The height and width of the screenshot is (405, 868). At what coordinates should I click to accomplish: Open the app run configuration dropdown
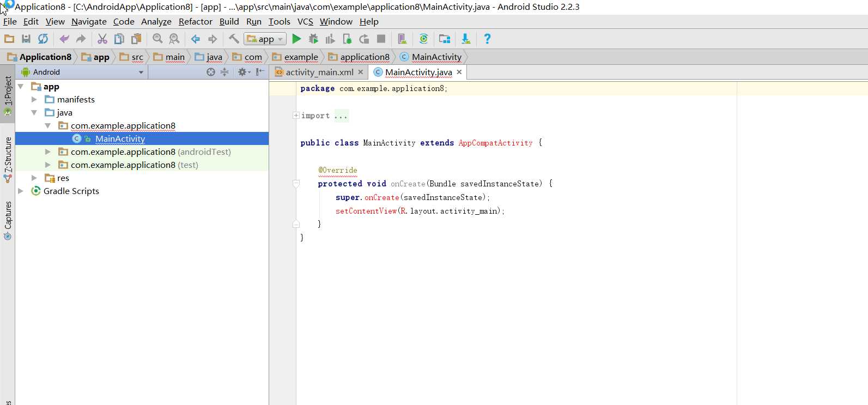(x=265, y=39)
